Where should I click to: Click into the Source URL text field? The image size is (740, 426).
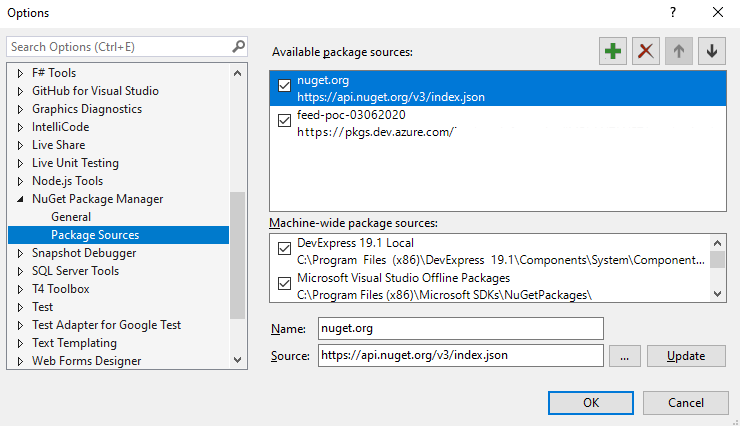pyautogui.click(x=461, y=355)
